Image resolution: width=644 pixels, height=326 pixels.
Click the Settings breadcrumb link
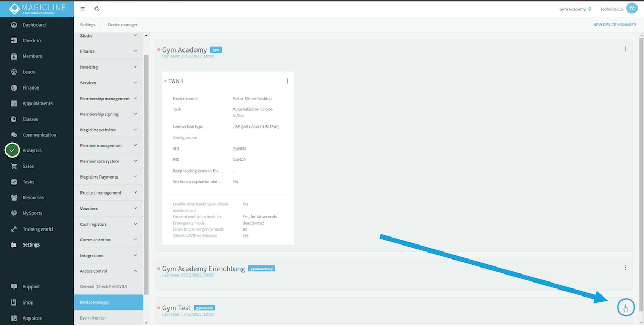87,25
